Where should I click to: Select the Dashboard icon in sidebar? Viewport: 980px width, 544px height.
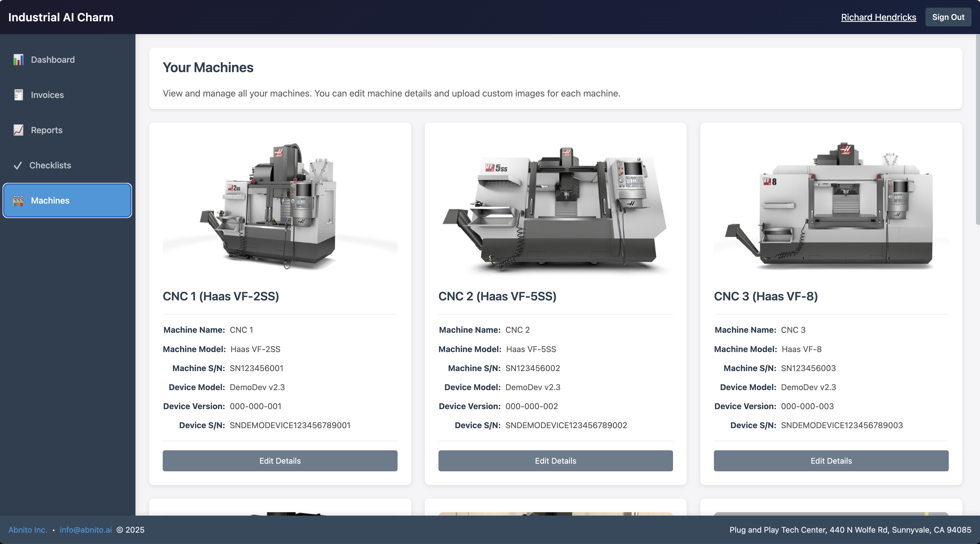click(x=18, y=60)
